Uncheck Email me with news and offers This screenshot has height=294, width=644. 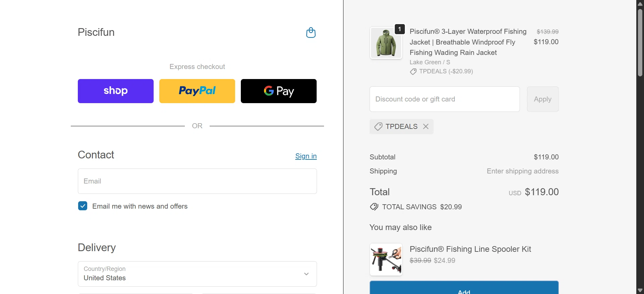83,206
